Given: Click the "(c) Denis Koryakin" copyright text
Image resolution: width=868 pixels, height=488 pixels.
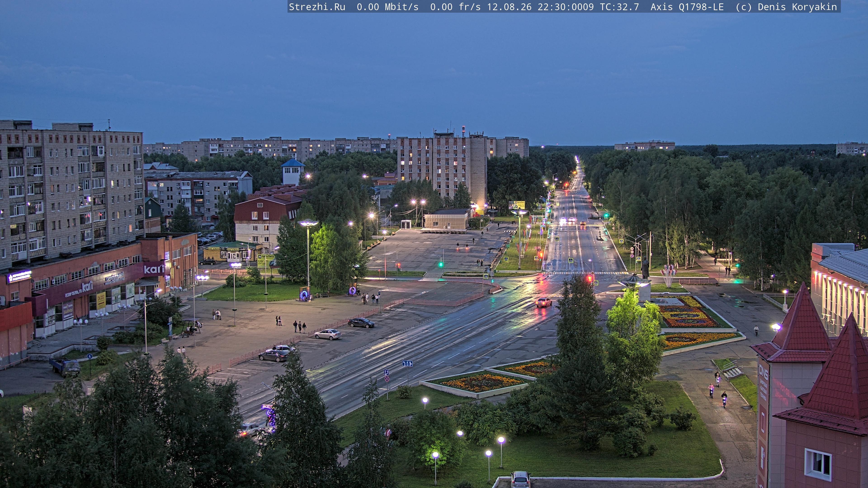Looking at the screenshot, I should click(786, 7).
